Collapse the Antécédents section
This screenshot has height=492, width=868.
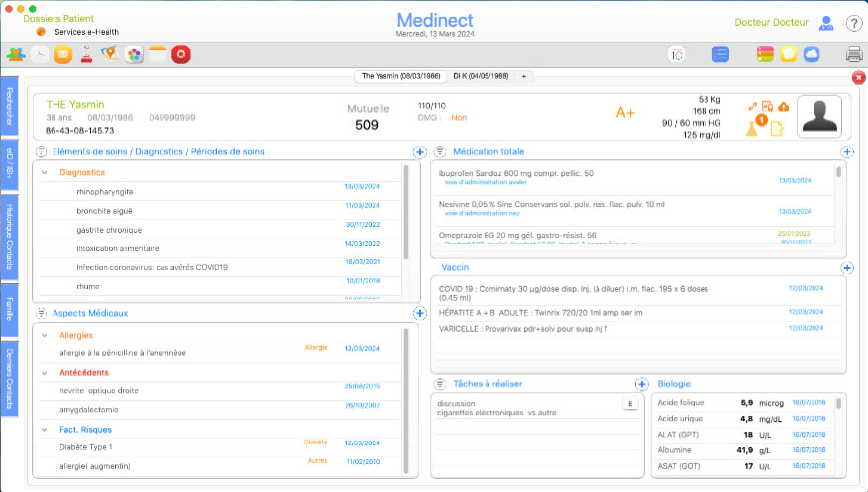(44, 373)
